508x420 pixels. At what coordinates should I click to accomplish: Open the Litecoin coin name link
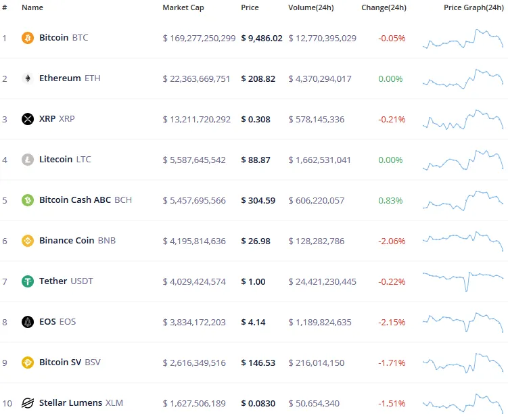pos(55,160)
